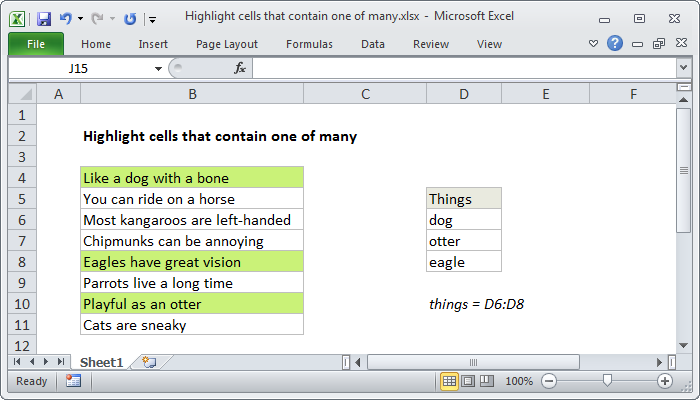Go to previous sheet with tab navigation arrow
700x400 pixels.
click(32, 361)
